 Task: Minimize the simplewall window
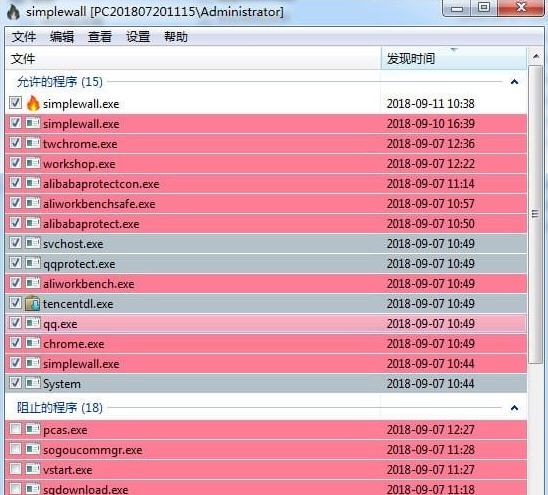[457, 8]
